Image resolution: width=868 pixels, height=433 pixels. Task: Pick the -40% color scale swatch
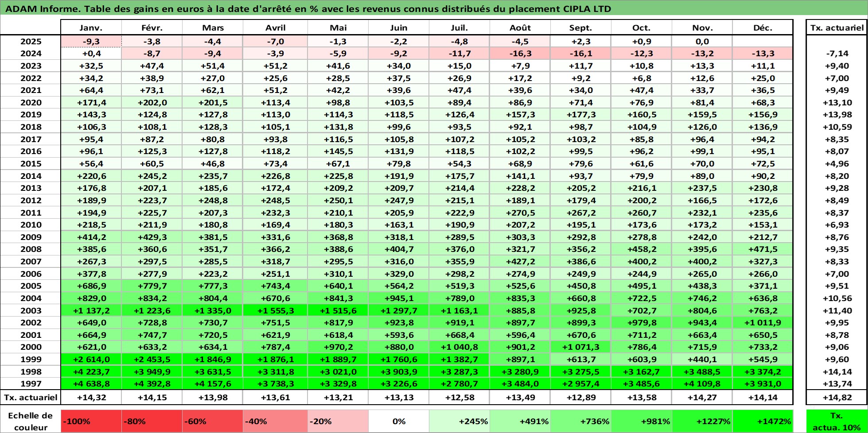point(275,421)
